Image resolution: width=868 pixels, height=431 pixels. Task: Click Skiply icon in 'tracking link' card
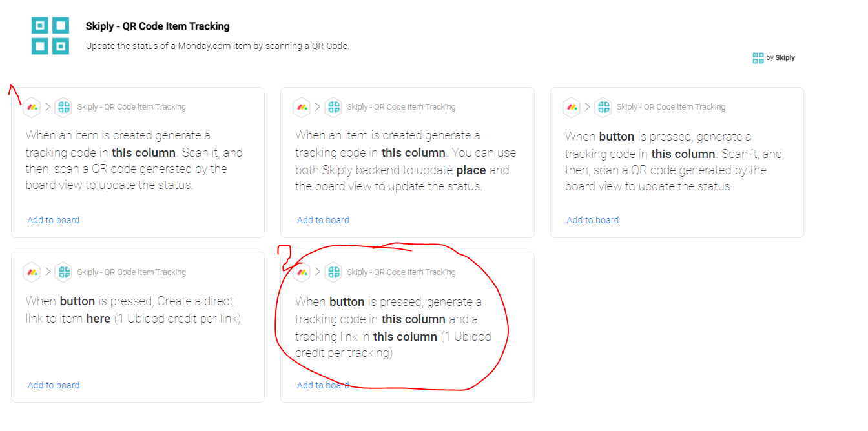click(333, 272)
